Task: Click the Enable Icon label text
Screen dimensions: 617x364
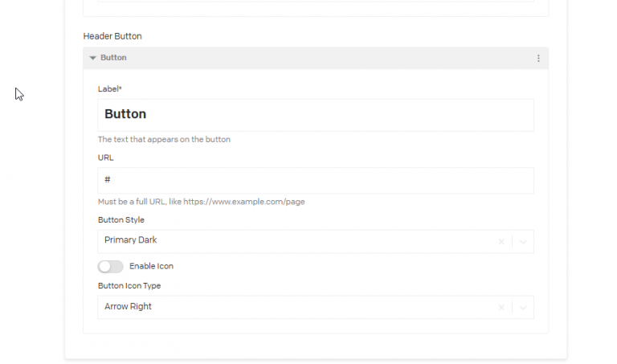Action: point(151,266)
